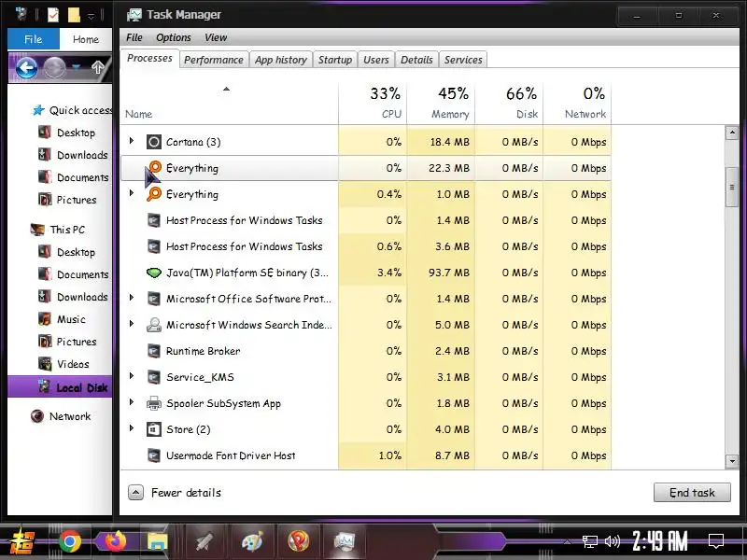
Task: Sort processes by Network column
Action: (x=577, y=103)
